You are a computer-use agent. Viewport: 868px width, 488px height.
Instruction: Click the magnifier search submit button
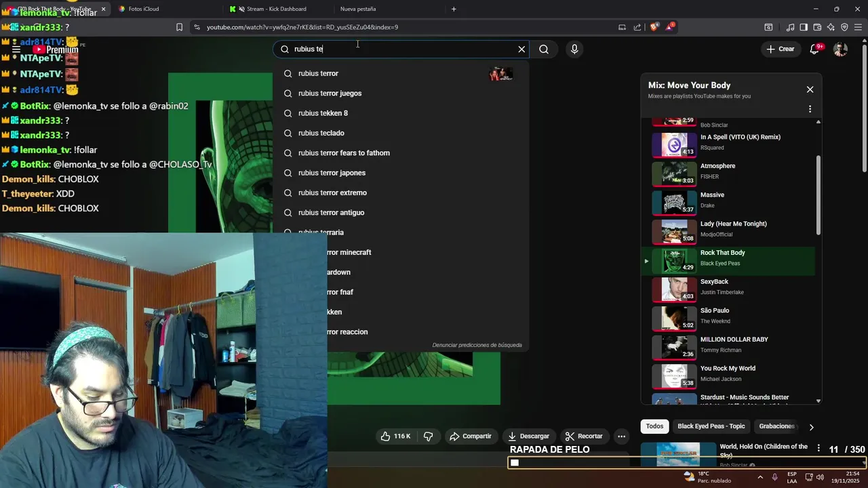tap(544, 49)
